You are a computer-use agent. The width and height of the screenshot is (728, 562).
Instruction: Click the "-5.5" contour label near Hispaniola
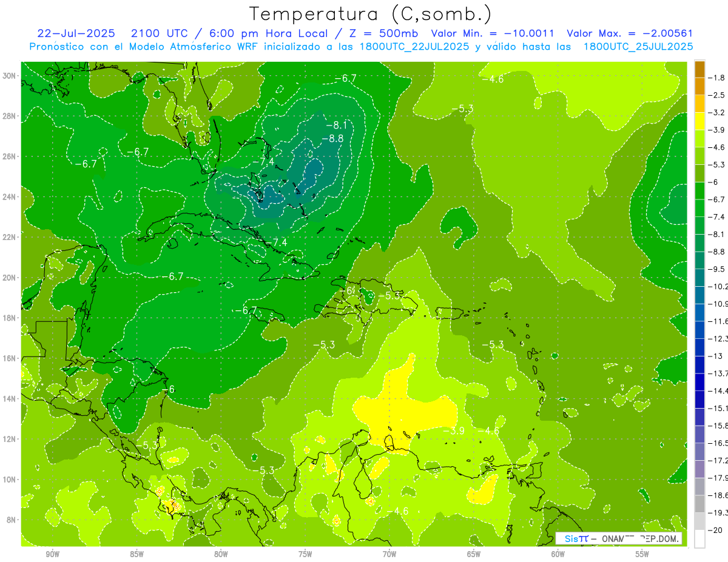pyautogui.click(x=389, y=296)
